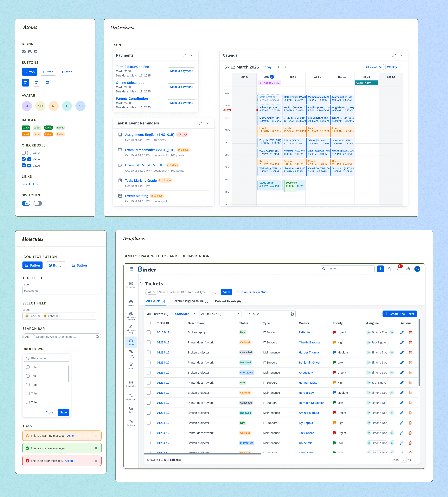Make a payment for Term 2 Excursion Fee
This screenshot has width=448, height=497.
181,71
